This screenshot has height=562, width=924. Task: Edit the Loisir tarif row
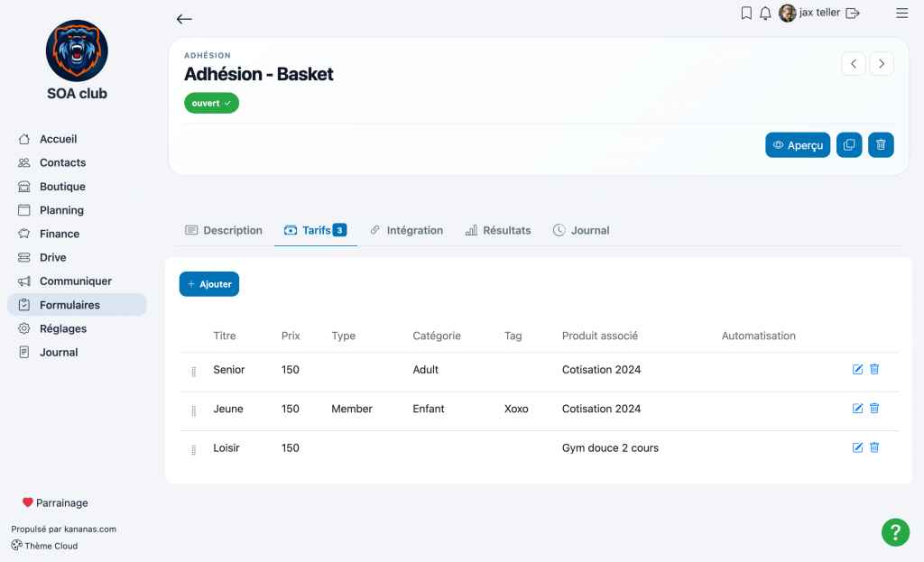857,447
